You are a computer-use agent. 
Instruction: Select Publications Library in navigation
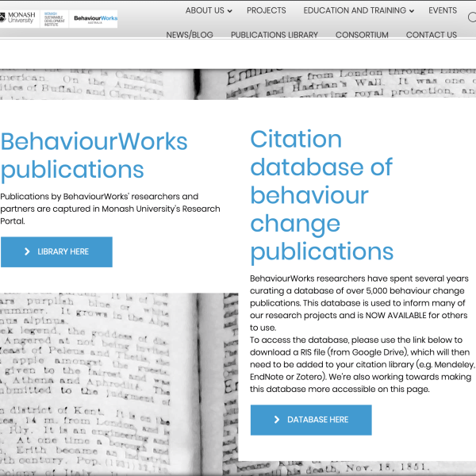coord(274,35)
